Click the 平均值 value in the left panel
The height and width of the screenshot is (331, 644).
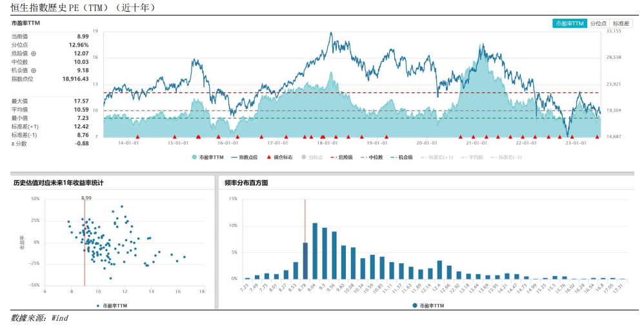click(81, 110)
